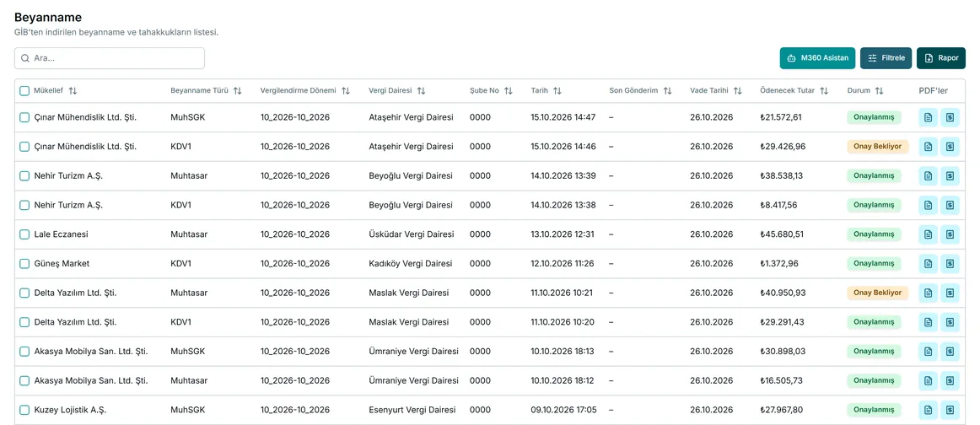980x425 pixels.
Task: Open tahakkuk PDF for Çınar Mühendislik MuhSGK row
Action: 950,117
